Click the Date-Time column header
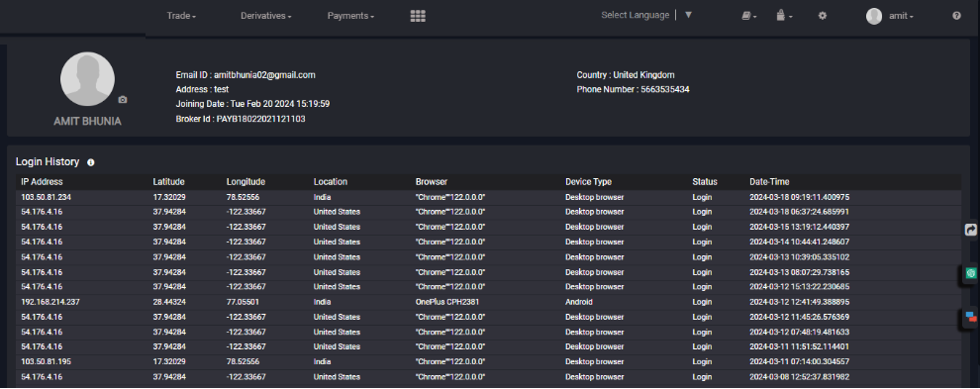The width and height of the screenshot is (980, 389). click(769, 182)
